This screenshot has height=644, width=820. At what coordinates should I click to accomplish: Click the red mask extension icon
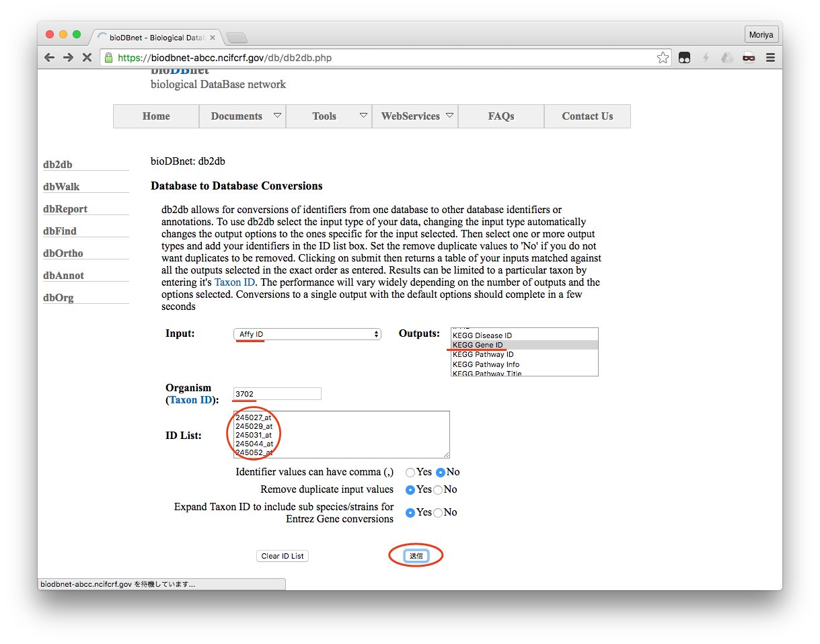pyautogui.click(x=749, y=58)
